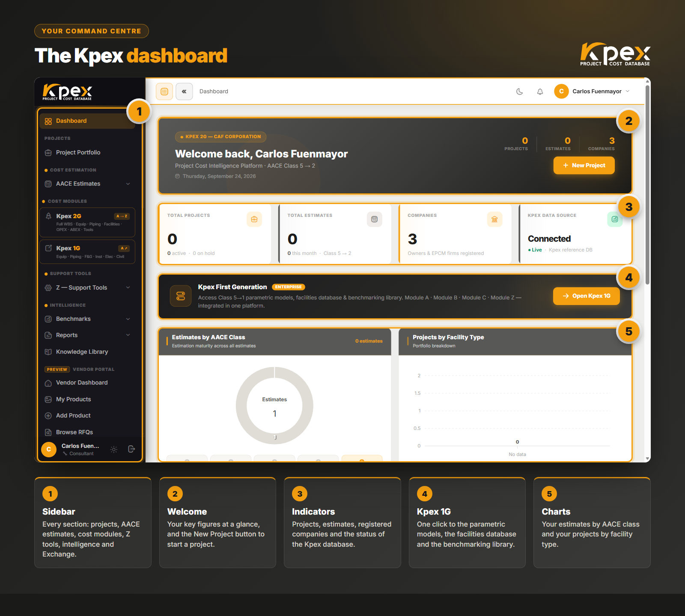685x616 pixels.
Task: Click the Project Portfolio briefcase icon
Action: 48,153
